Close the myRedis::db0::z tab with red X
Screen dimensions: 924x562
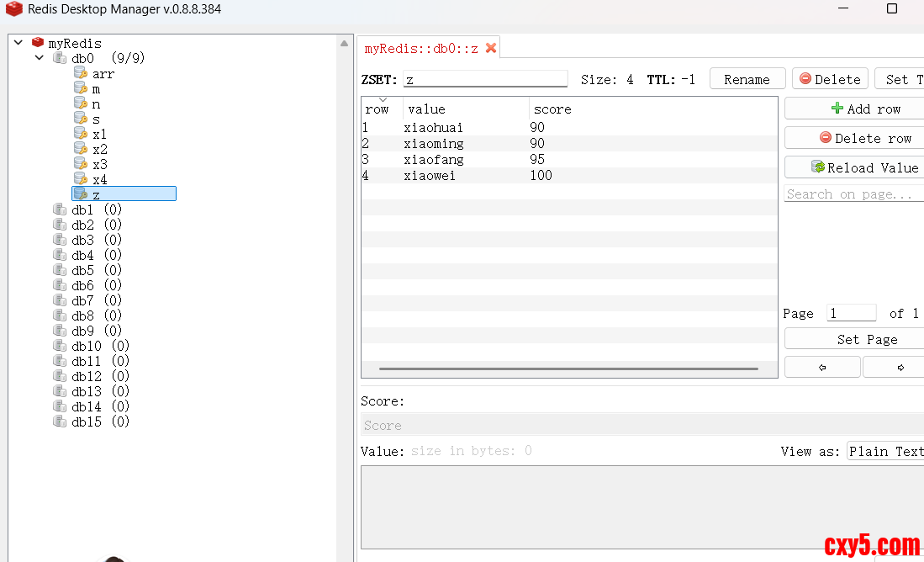click(491, 48)
